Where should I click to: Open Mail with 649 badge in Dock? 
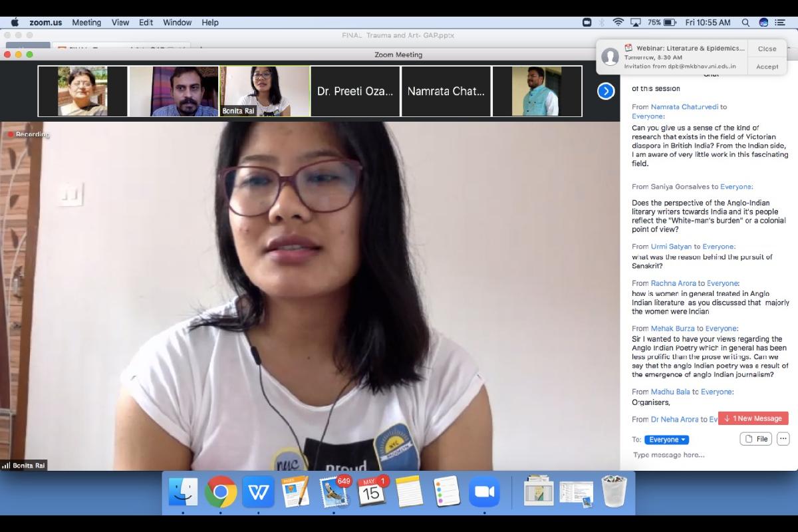click(x=334, y=492)
